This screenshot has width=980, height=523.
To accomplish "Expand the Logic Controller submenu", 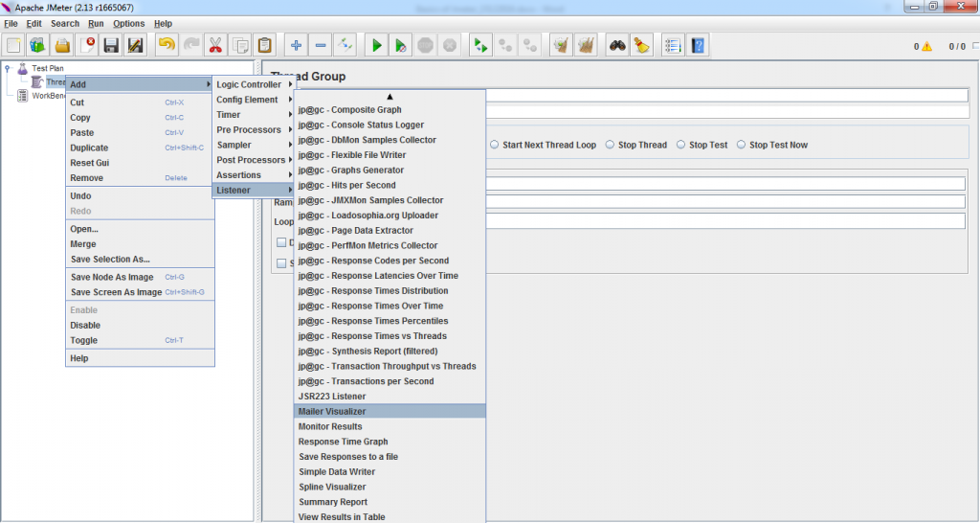I will [253, 84].
